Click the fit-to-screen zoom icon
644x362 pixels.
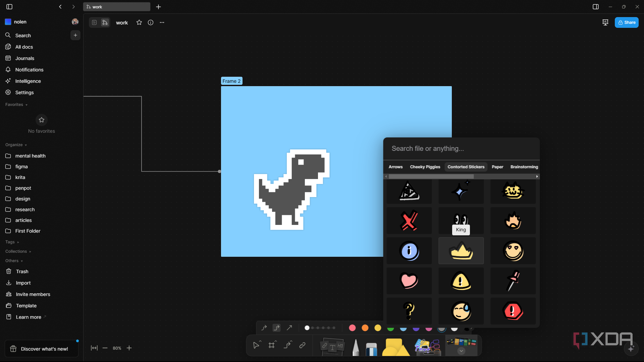94,348
